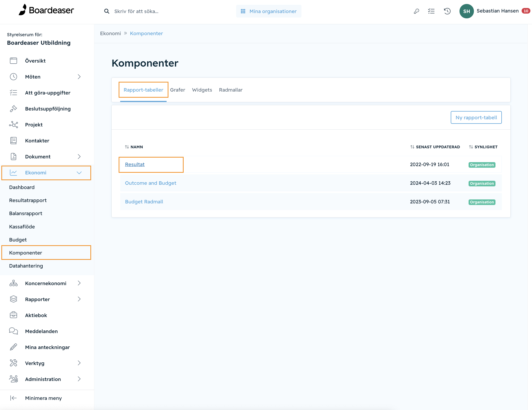Screen dimensions: 532x410
Task: Expand the Dokument submenu chevron
Action: [x=79, y=157]
